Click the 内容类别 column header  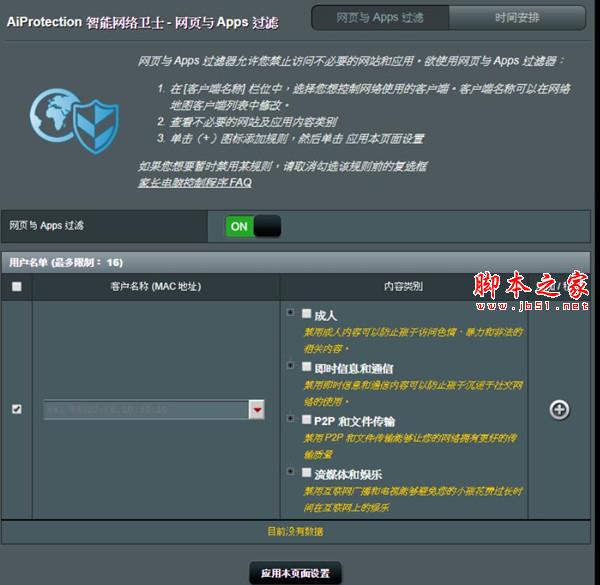coord(403,286)
